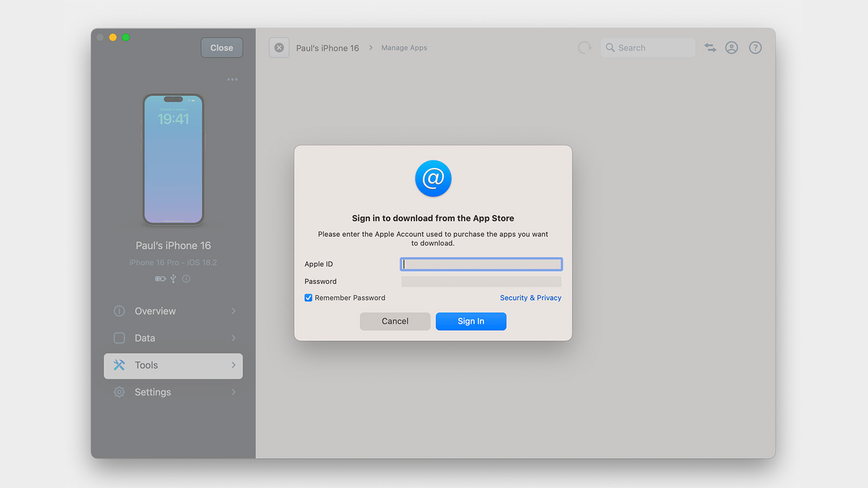Expand the Overview chevron in sidebar
Viewport: 868px width, 488px height.
(234, 311)
